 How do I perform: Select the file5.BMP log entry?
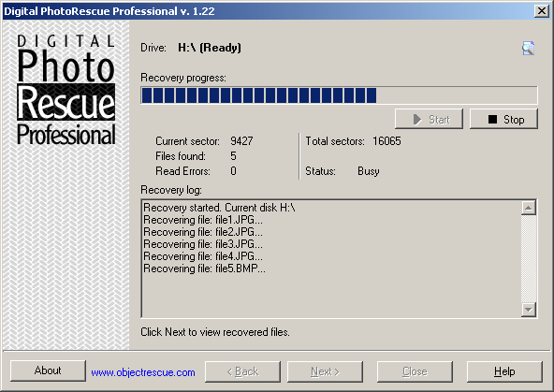[x=204, y=269]
